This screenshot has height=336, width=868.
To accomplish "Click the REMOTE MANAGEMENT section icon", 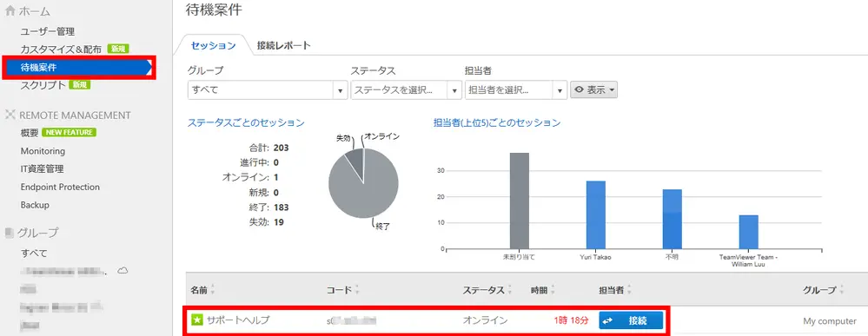I will pos(10,115).
